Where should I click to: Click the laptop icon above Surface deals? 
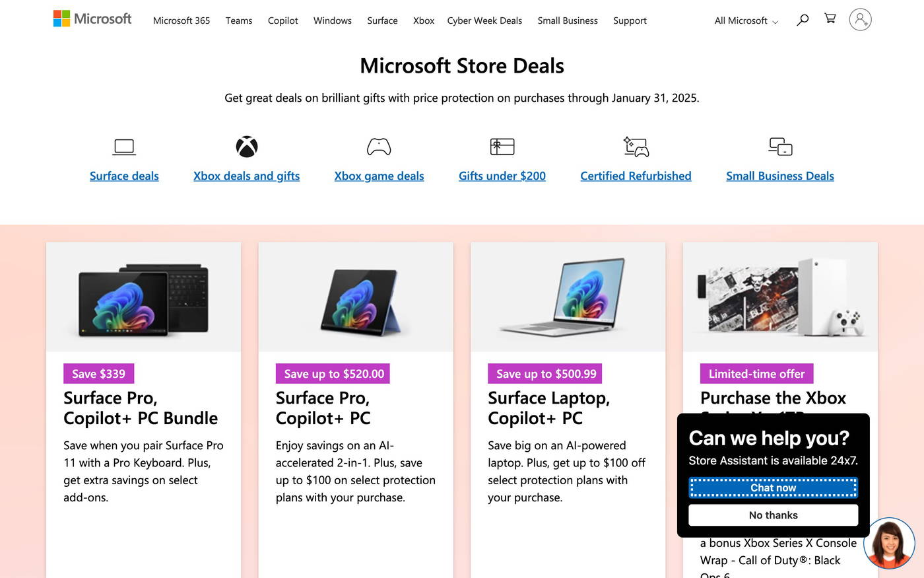(x=124, y=146)
